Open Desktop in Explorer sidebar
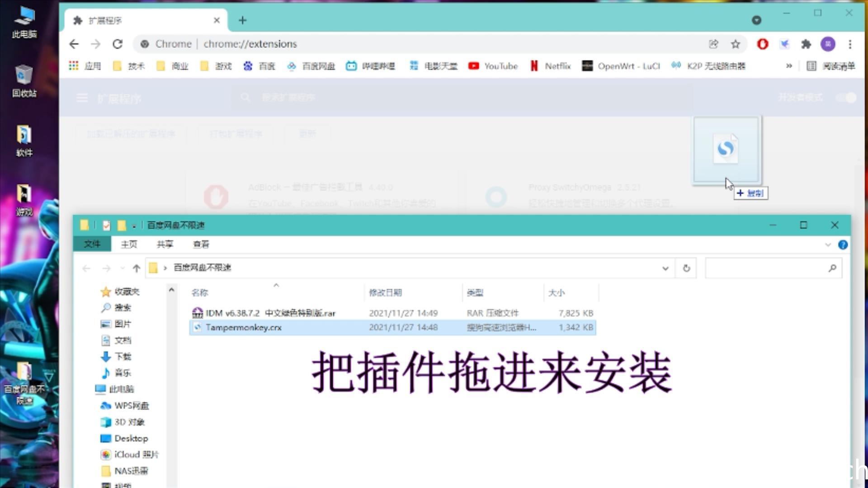 click(124, 438)
